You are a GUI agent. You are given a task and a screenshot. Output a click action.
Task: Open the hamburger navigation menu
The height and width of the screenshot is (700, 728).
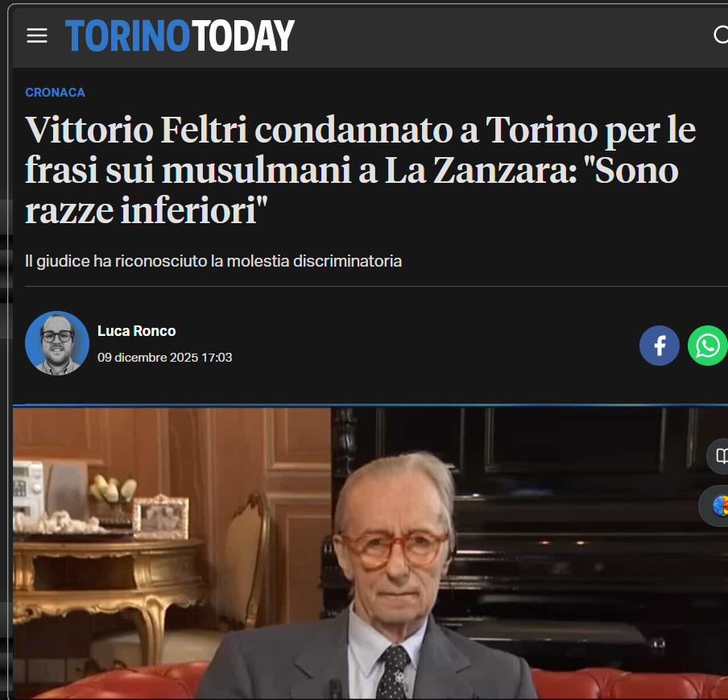pyautogui.click(x=37, y=35)
